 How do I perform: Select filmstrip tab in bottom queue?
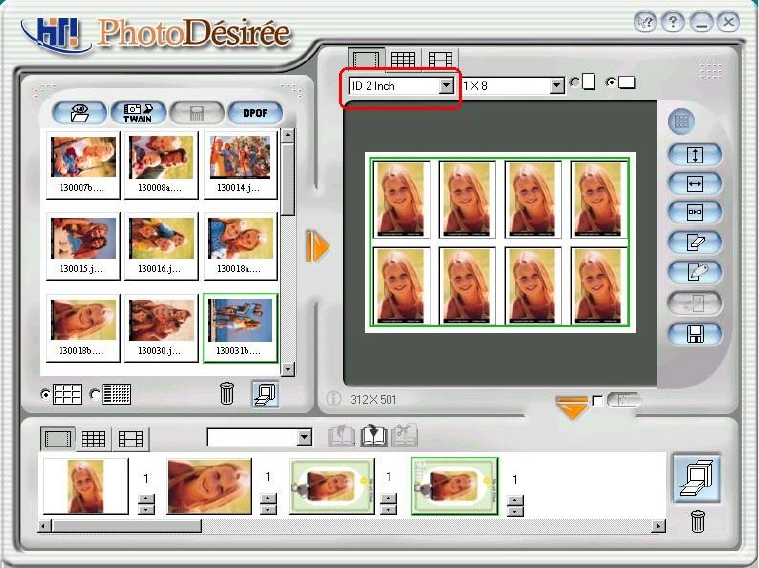(x=131, y=439)
